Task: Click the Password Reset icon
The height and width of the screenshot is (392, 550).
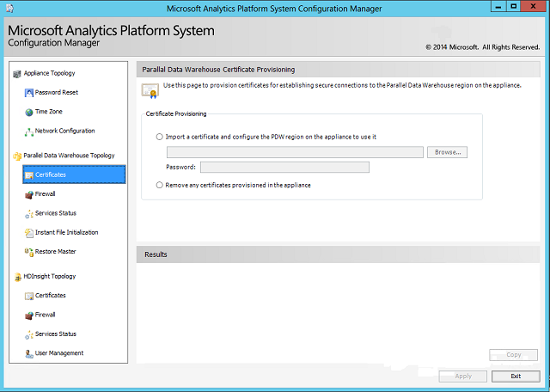Action: point(29,93)
